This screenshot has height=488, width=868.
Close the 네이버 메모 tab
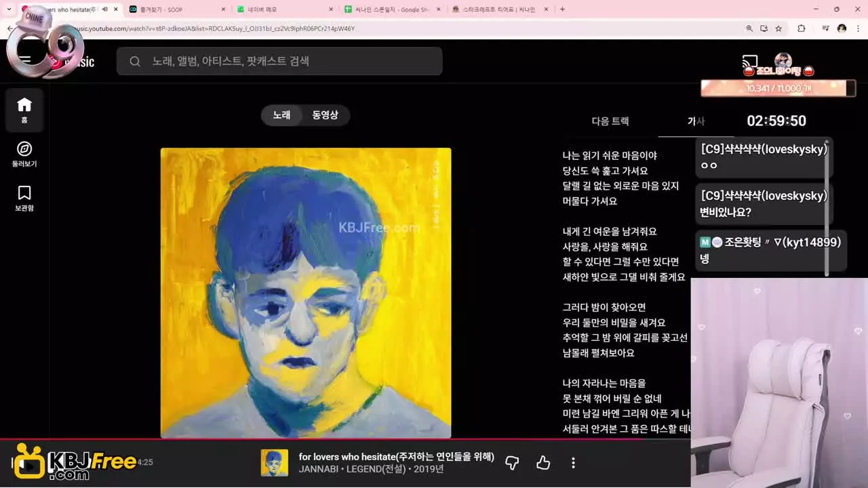pyautogui.click(x=331, y=9)
